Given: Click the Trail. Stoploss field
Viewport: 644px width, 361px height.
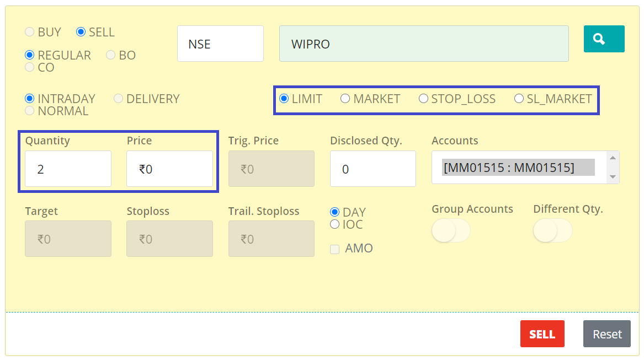Looking at the screenshot, I should pyautogui.click(x=272, y=239).
